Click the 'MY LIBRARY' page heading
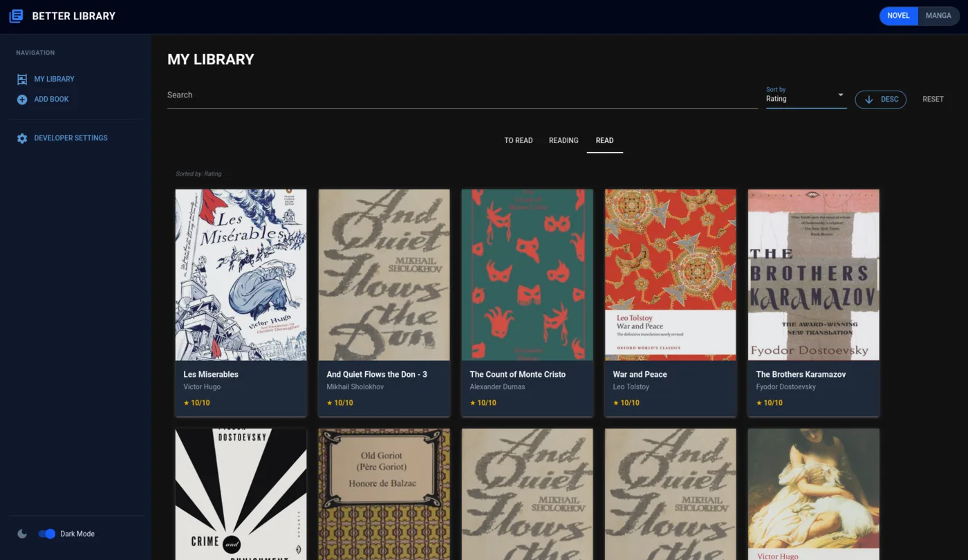This screenshot has width=968, height=560. (211, 59)
